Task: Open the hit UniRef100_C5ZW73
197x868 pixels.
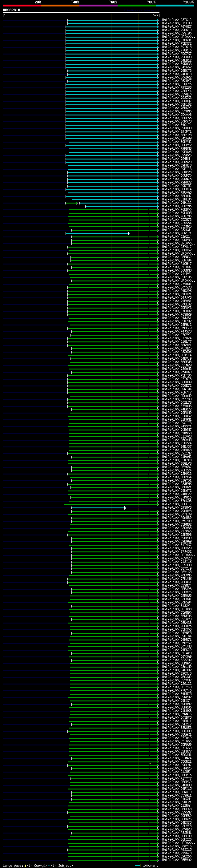Action: 177,220
